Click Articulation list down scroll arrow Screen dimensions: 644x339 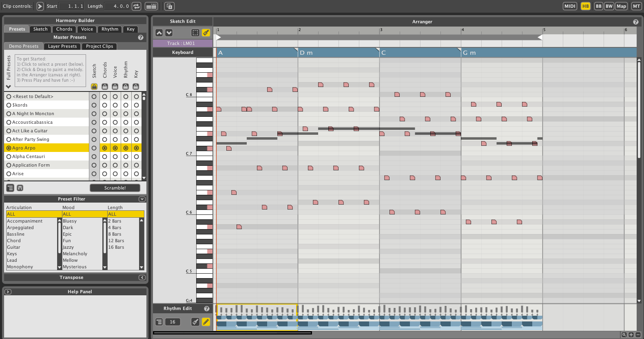60,268
